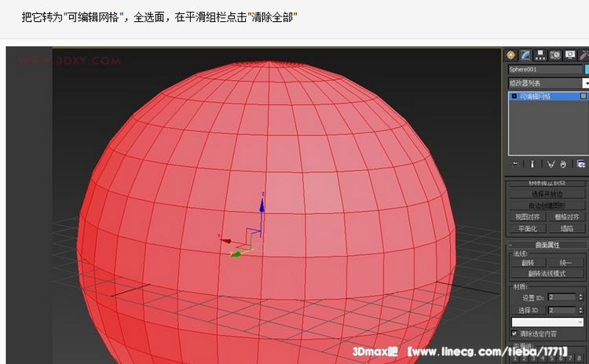This screenshot has width=589, height=364.
Task: Click Make Unique icon under stack
Action: (551, 164)
